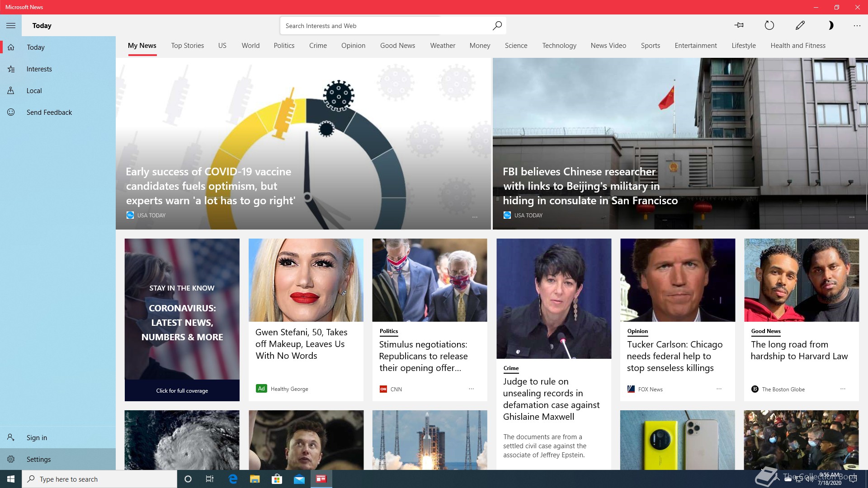Click the Local sidebar icon
Image resolution: width=868 pixels, height=488 pixels.
[x=11, y=91]
